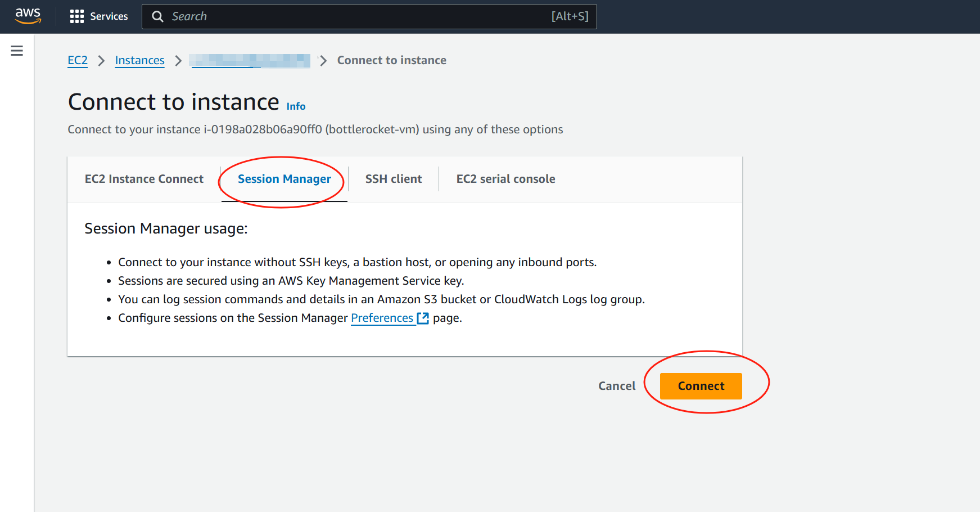Open the EC2 serial console tab
980x512 pixels.
pyautogui.click(x=505, y=179)
